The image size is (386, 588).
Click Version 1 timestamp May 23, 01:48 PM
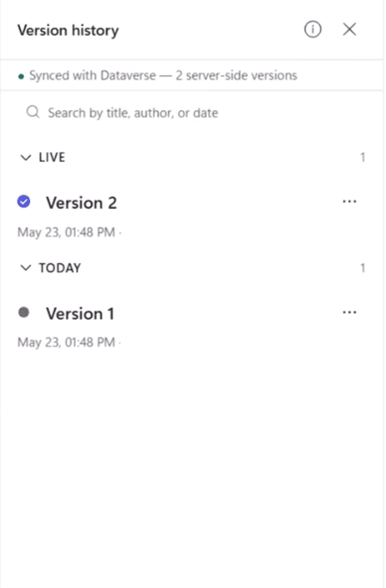coord(67,342)
